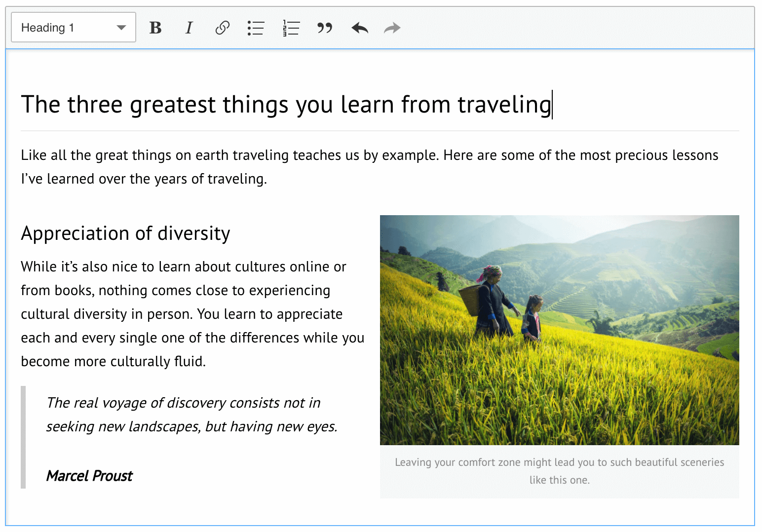Undo the last edit
Image resolution: width=762 pixels, height=532 pixels.
(360, 28)
